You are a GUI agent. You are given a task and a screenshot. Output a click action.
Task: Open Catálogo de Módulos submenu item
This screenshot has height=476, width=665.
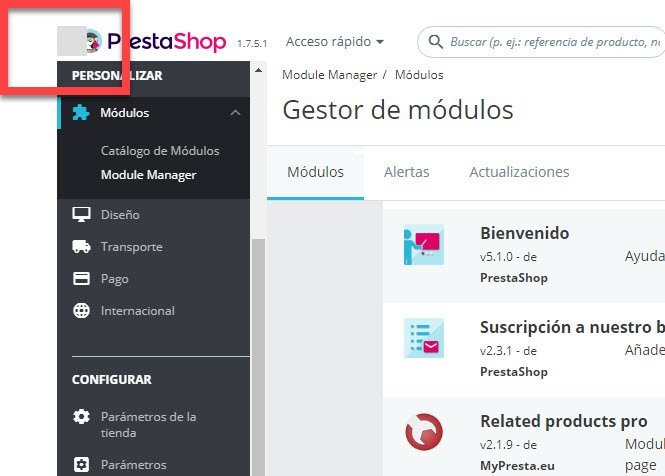coord(160,151)
